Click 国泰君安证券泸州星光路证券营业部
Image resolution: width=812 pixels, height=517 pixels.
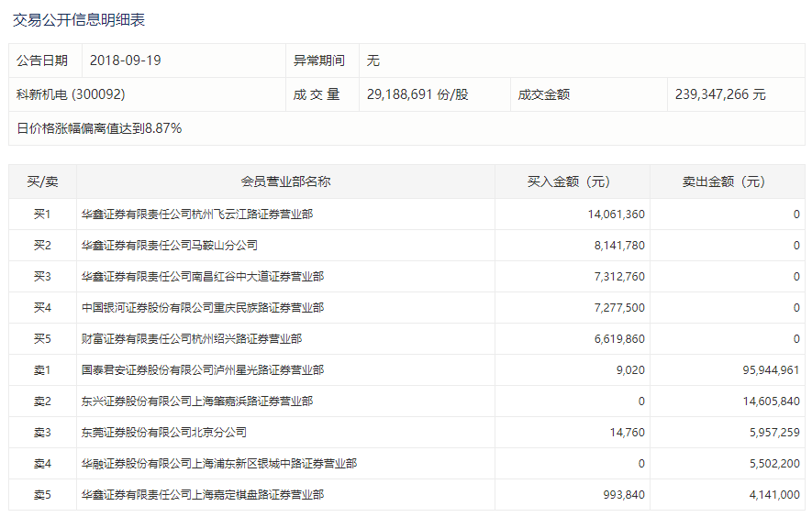pos(202,370)
